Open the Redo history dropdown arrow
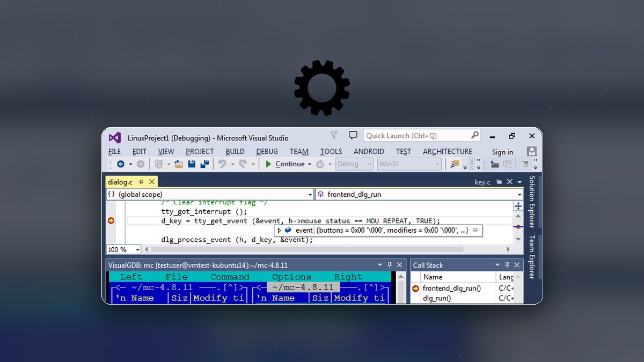 pyautogui.click(x=253, y=165)
